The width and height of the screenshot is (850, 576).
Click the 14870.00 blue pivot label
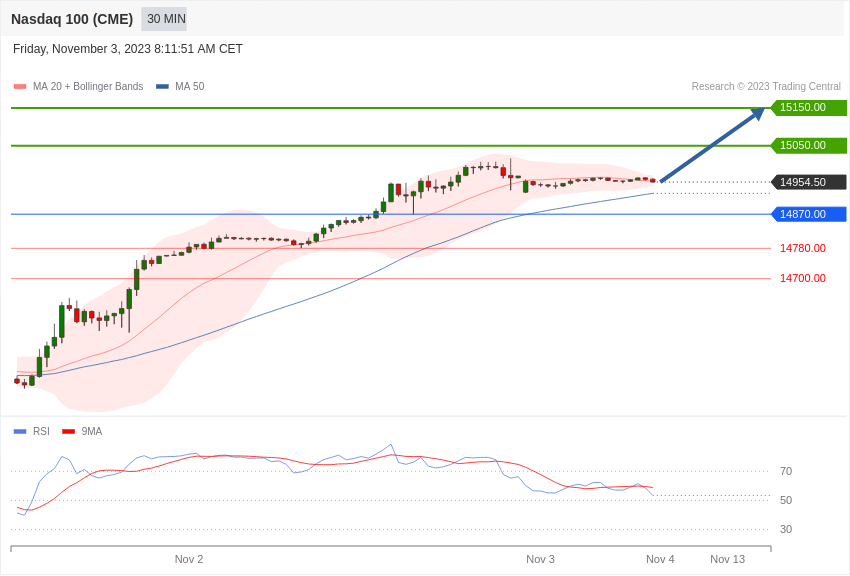click(809, 214)
